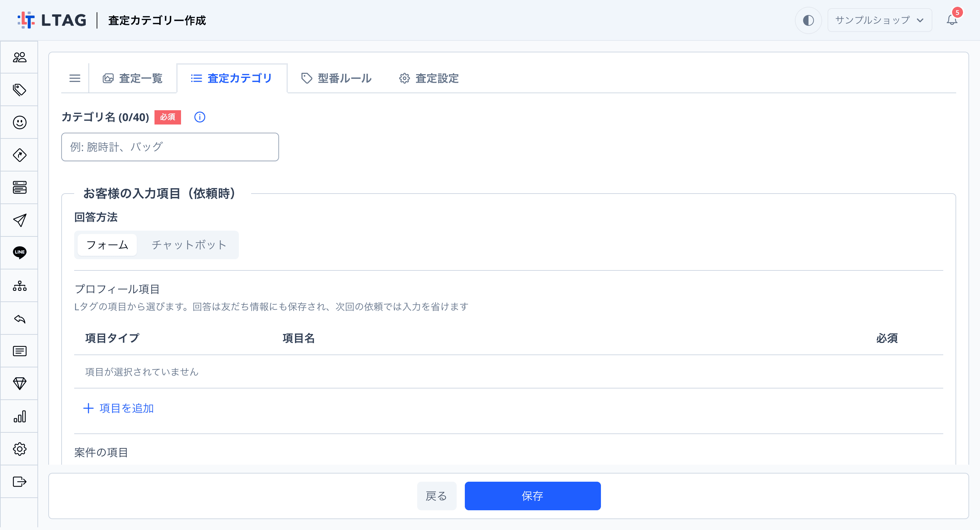Go to the 査定設定 tab
Image resolution: width=980 pixels, height=530 pixels.
[x=429, y=78]
